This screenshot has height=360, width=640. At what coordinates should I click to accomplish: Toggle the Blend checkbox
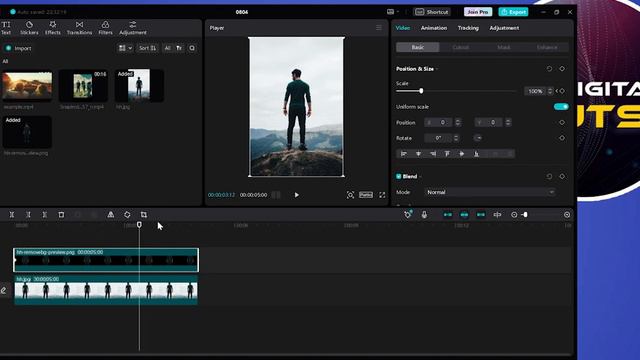(x=399, y=176)
